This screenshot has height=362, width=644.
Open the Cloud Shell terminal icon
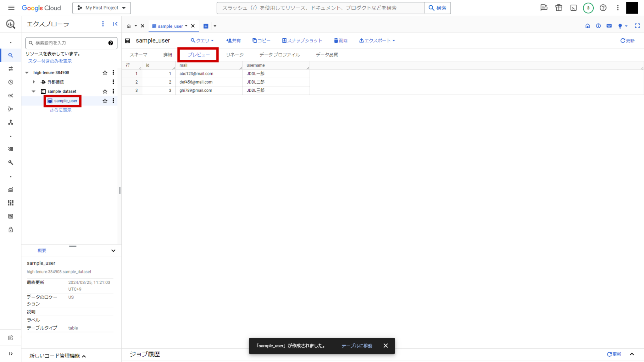click(573, 8)
